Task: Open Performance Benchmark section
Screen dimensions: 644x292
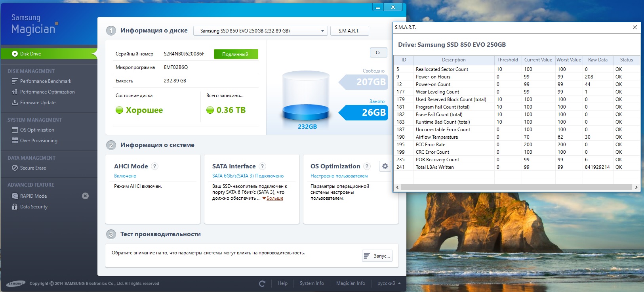Action: 46,81
